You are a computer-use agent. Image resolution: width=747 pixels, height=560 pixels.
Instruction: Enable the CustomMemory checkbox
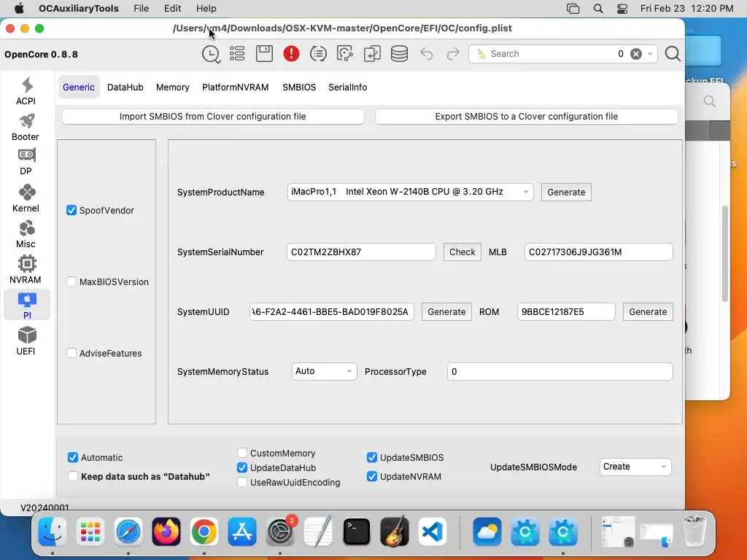[x=242, y=454]
